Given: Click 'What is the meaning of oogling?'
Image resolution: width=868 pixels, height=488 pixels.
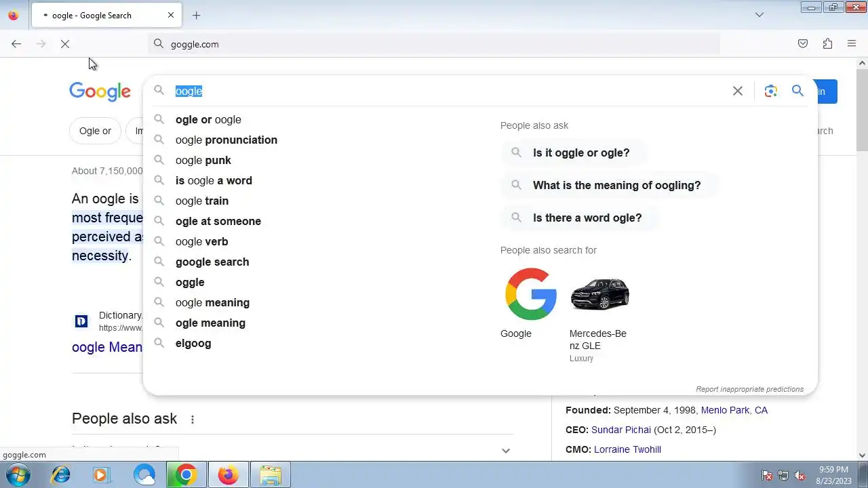Looking at the screenshot, I should [x=608, y=185].
